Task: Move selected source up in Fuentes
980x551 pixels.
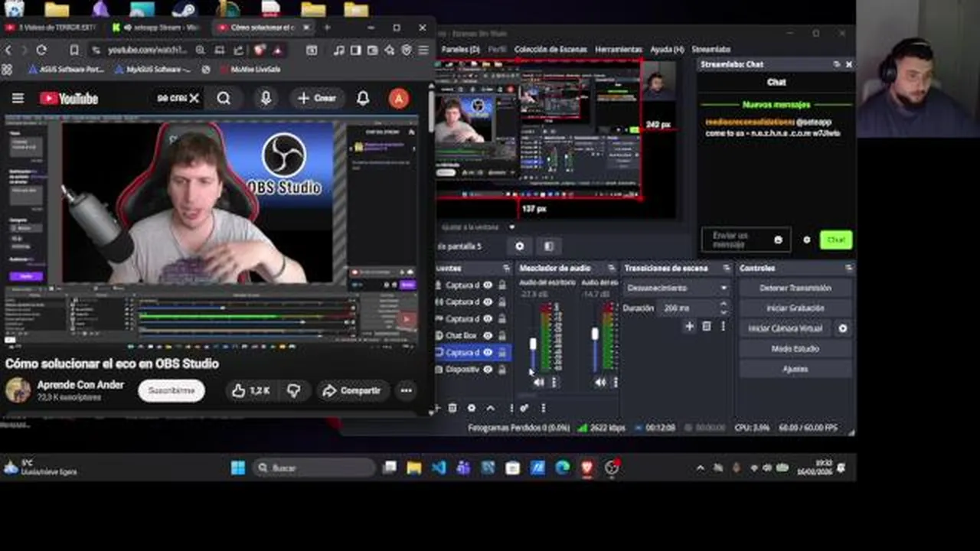Action: (x=491, y=408)
